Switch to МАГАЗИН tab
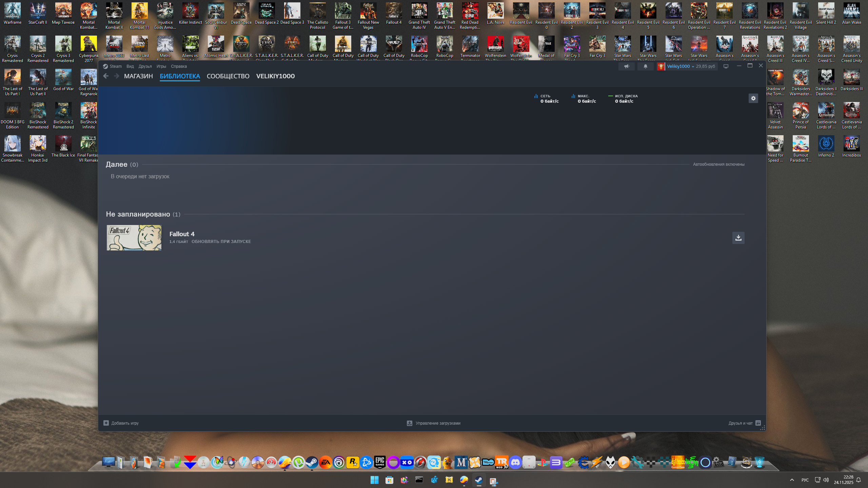 point(138,76)
